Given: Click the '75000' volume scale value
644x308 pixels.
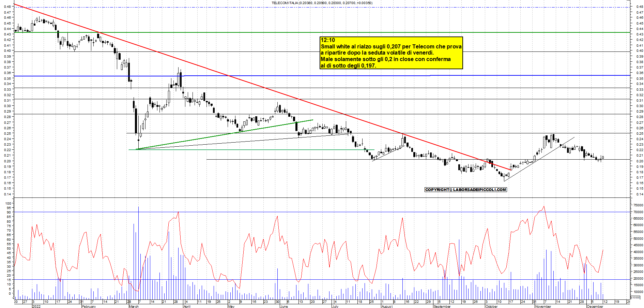Looking at the screenshot, I should pos(638,205).
